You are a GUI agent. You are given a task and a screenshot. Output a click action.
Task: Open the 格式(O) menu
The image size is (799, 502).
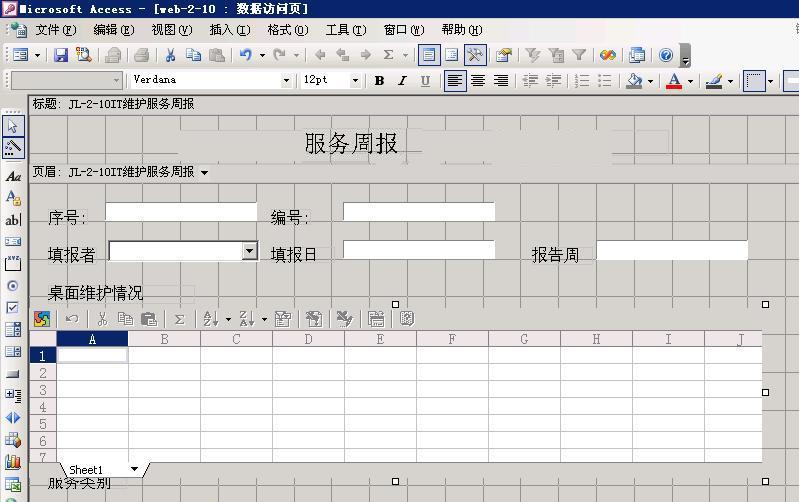[288, 30]
